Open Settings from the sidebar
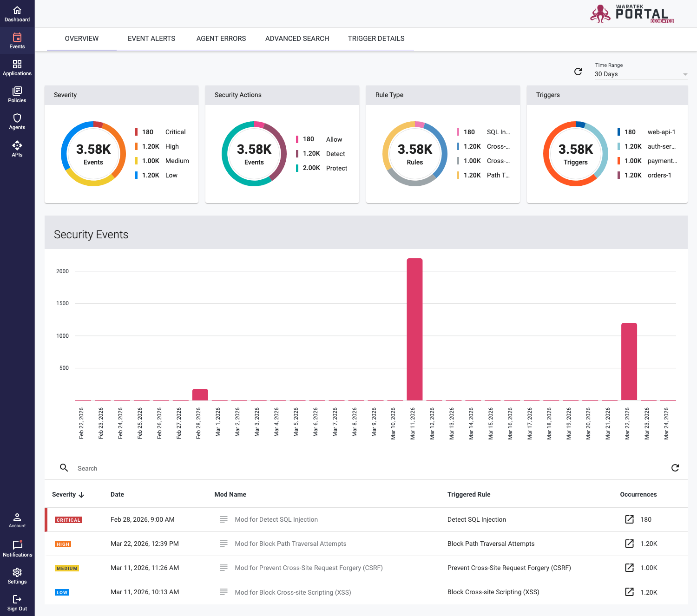The height and width of the screenshot is (616, 697). [17, 575]
